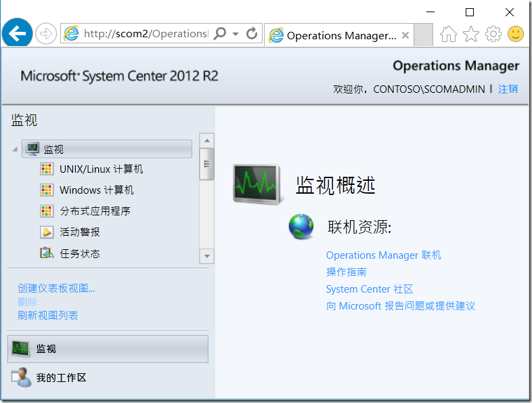Click the smiley feedback icon
This screenshot has height=403, width=532.
coord(515,34)
